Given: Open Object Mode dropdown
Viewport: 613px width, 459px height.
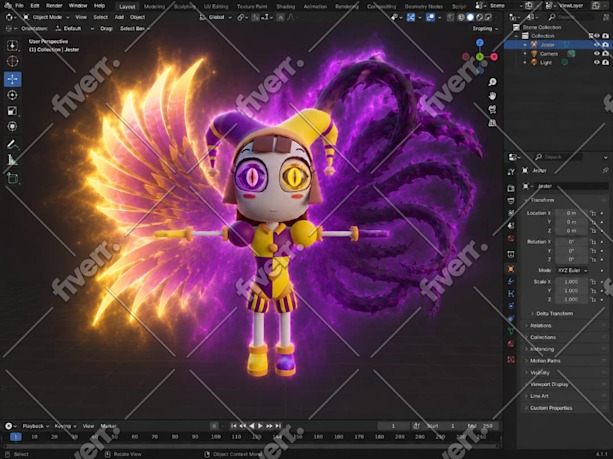Looking at the screenshot, I should 46,17.
